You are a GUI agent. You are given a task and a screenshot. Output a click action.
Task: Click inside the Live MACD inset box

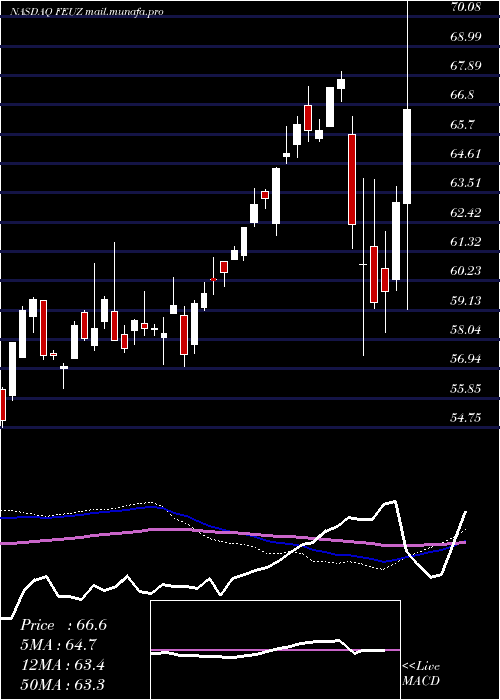coord(275,650)
